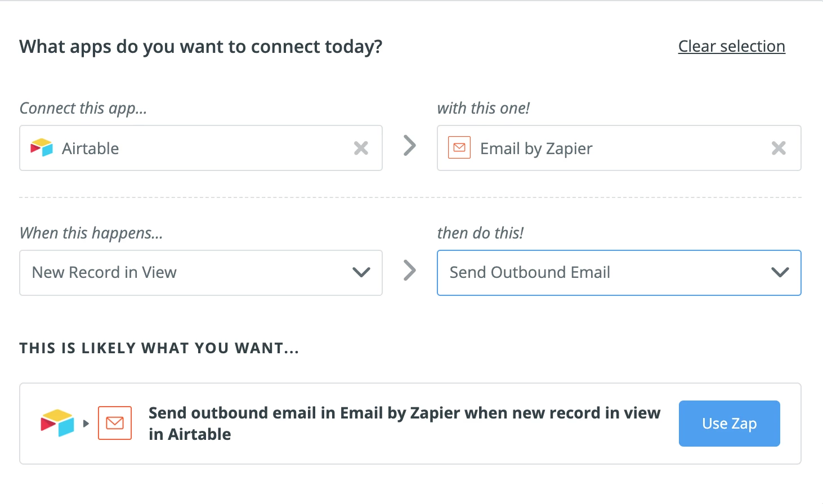Click the right chevron between the two app fields

[410, 146]
